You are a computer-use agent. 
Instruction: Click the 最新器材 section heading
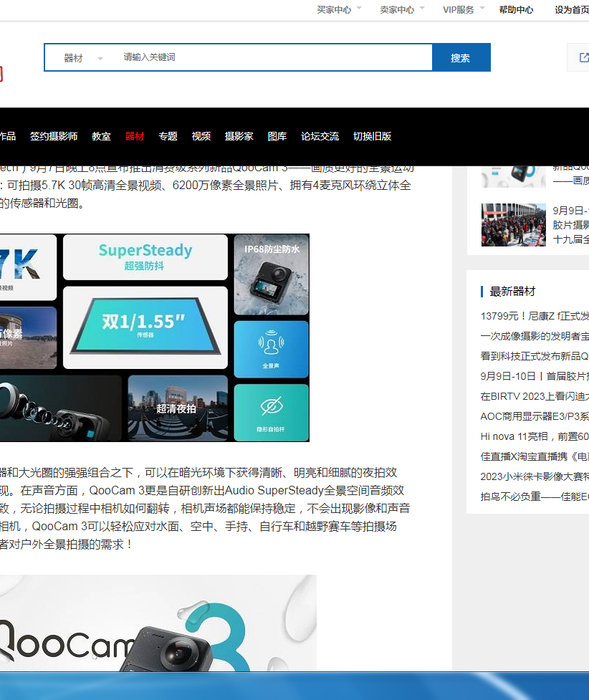512,292
